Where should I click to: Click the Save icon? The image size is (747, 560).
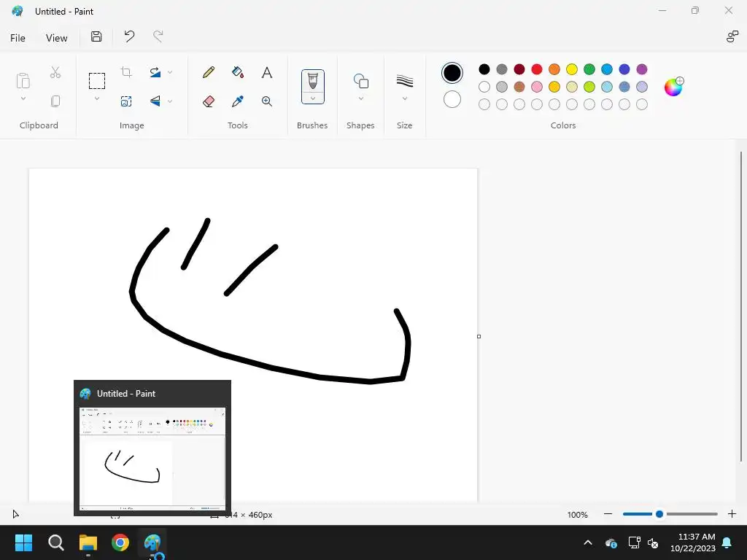click(96, 36)
